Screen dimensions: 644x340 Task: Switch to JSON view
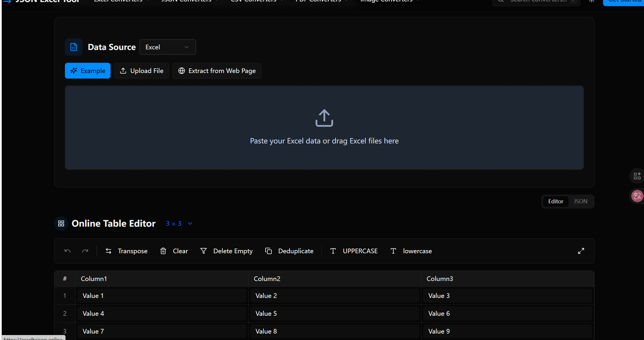coord(580,201)
